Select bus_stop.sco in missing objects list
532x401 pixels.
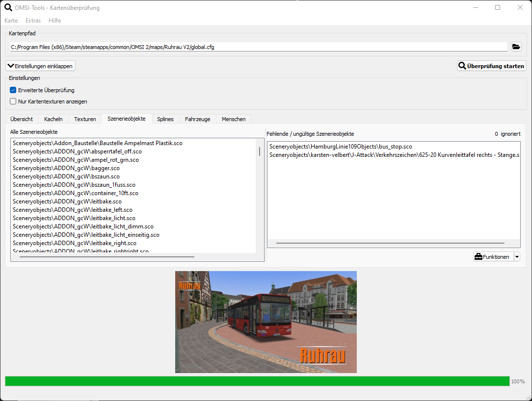[341, 147]
